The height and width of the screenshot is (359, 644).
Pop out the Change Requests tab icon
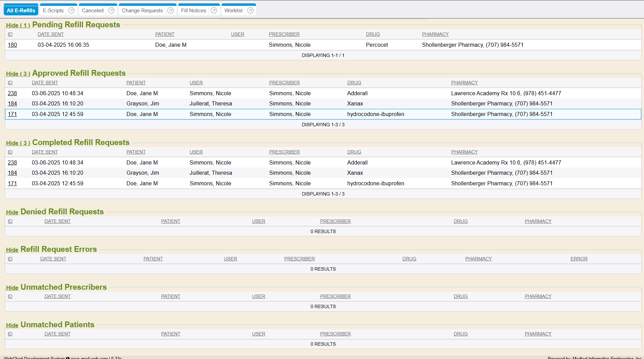coord(171,11)
